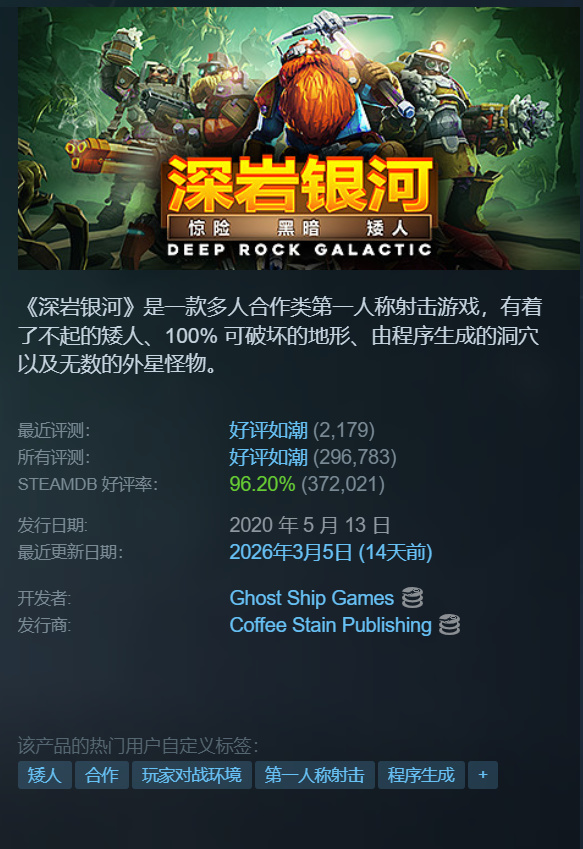Screen dimensions: 583x849
Task: Choose the 玩家对战环境 tag
Action: click(x=192, y=775)
